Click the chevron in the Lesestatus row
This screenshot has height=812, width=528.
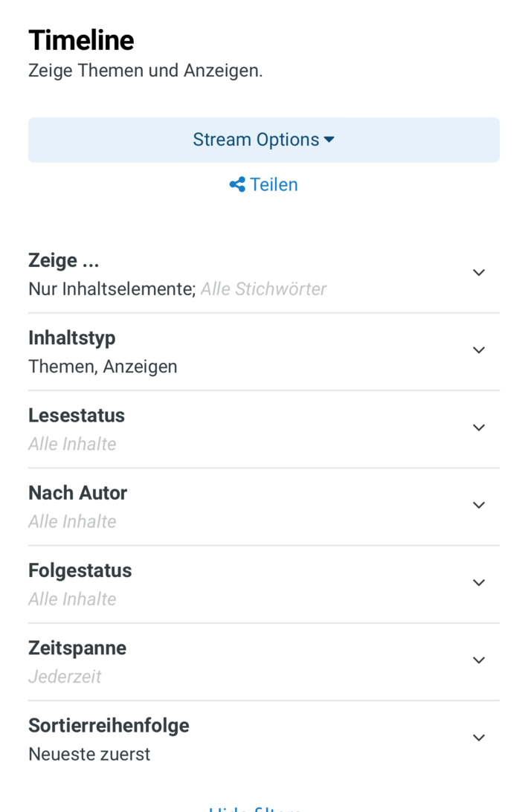479,428
